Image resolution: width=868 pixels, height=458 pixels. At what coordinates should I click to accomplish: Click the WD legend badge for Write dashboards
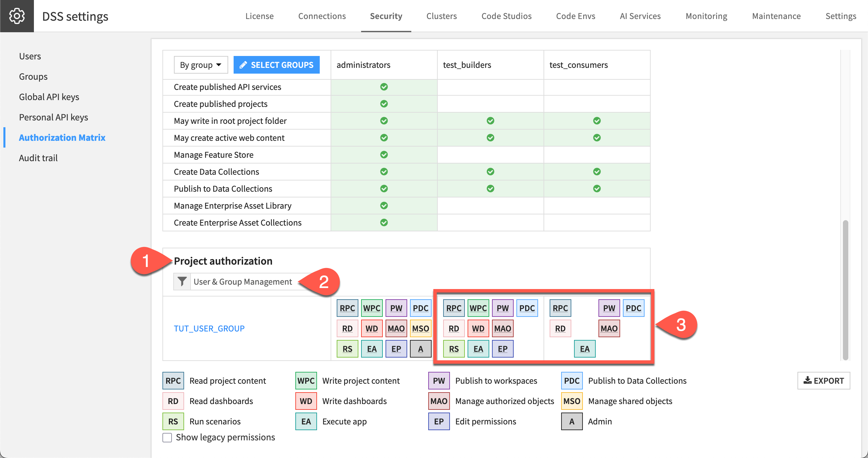tap(306, 401)
